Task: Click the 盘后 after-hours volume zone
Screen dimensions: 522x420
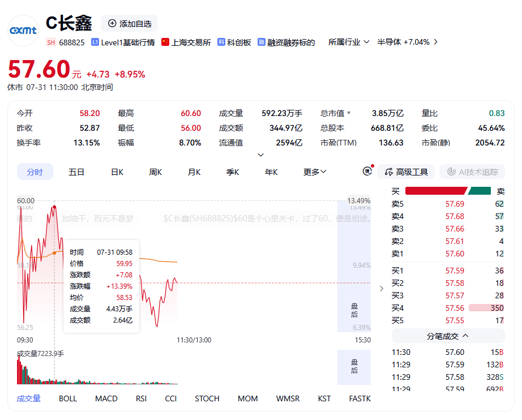Action: coord(354,367)
